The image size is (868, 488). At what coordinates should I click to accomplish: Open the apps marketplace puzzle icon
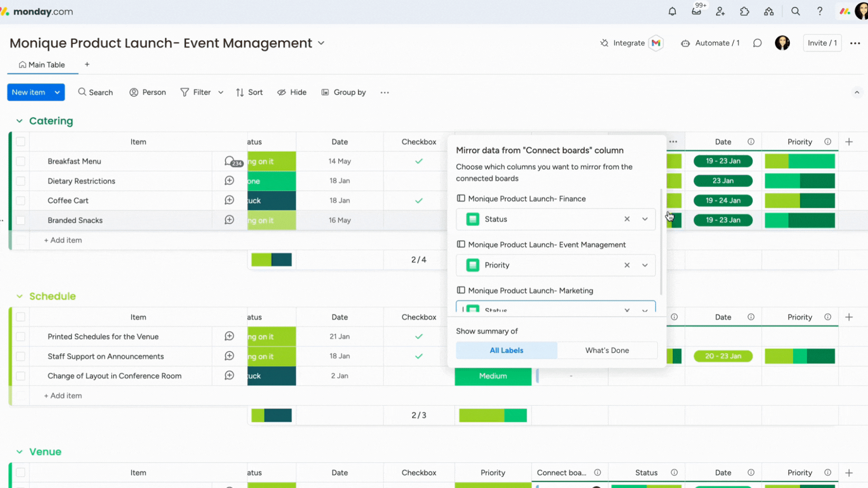(745, 12)
